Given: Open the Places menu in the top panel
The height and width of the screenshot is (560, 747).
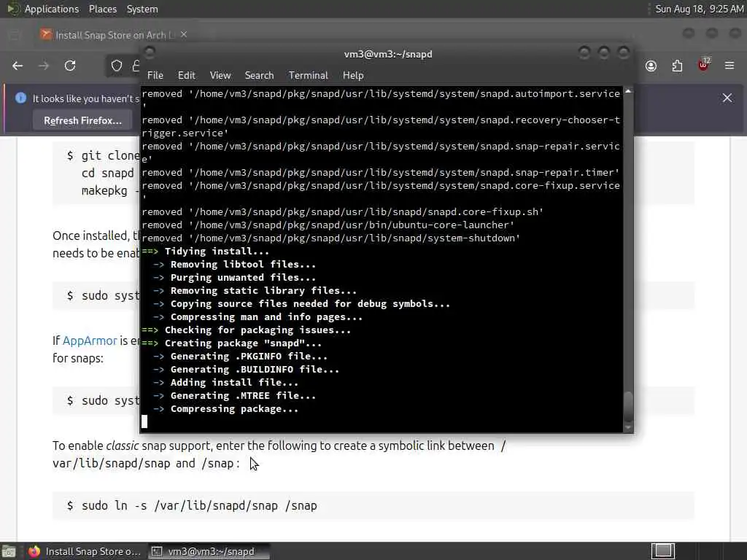Looking at the screenshot, I should click(103, 9).
